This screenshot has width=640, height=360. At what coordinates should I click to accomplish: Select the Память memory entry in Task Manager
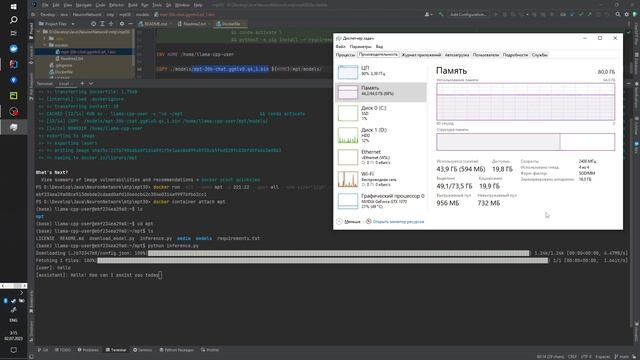(381, 92)
